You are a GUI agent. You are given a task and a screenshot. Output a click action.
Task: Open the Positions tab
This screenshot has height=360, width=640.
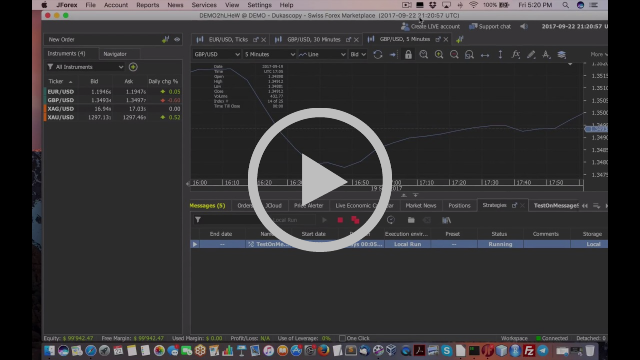coord(459,205)
